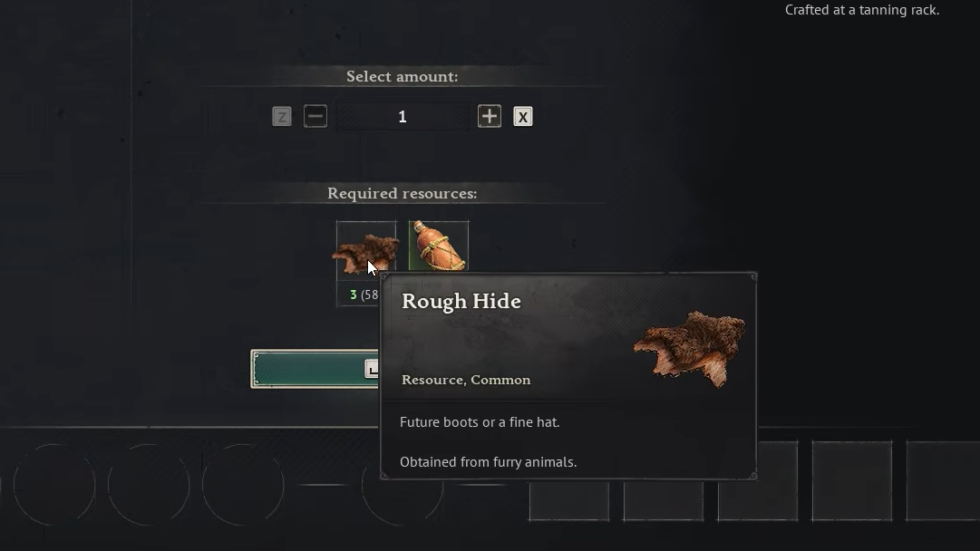Select the second empty circular slot
Screen dimensions: 980x551
coord(149,485)
